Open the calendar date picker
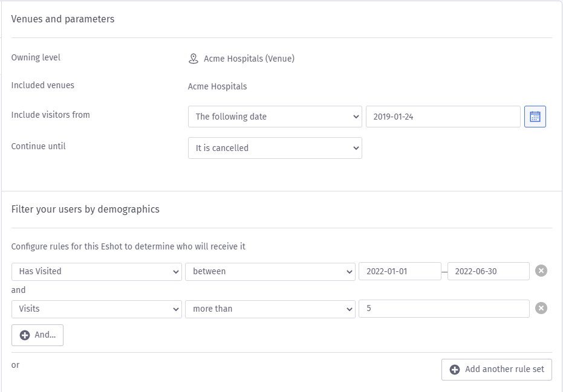 coord(535,117)
